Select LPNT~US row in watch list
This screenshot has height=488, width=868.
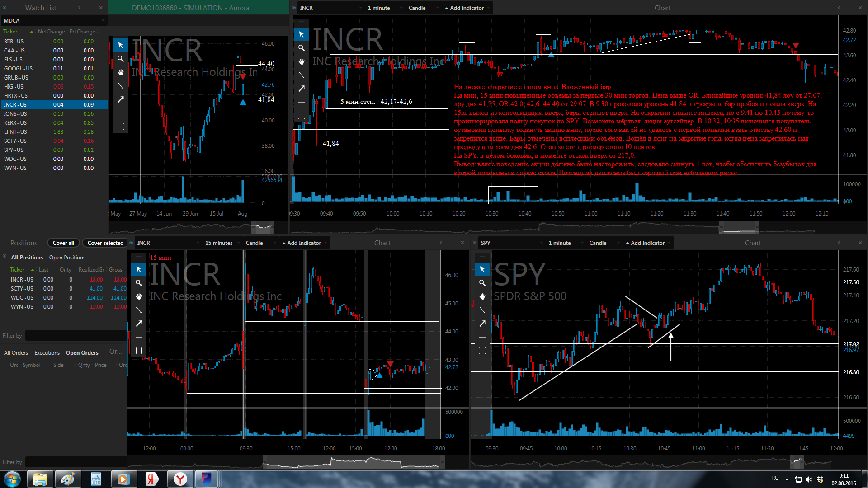(54, 131)
